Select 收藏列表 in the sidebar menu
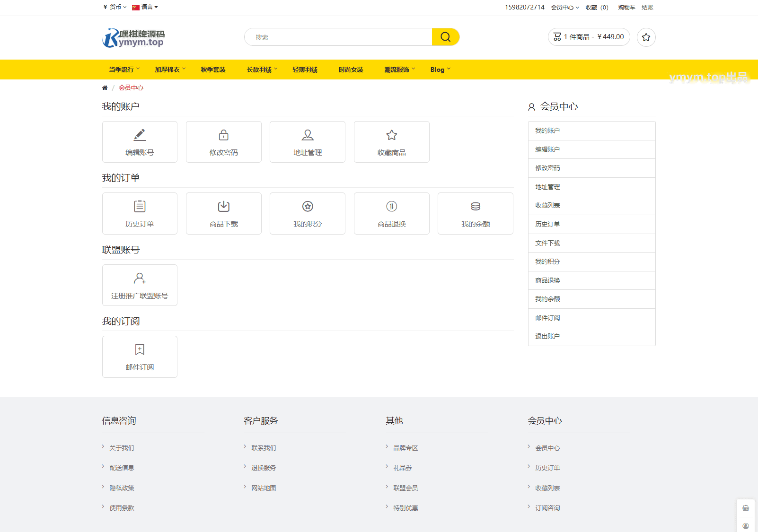Viewport: 758px width, 532px height. pos(592,205)
